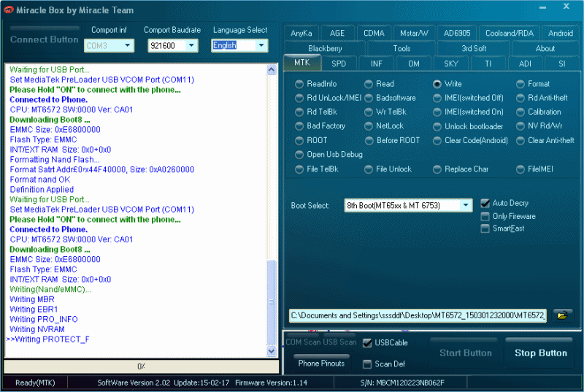Click the COM Scan button
584x392 pixels.
click(x=303, y=342)
